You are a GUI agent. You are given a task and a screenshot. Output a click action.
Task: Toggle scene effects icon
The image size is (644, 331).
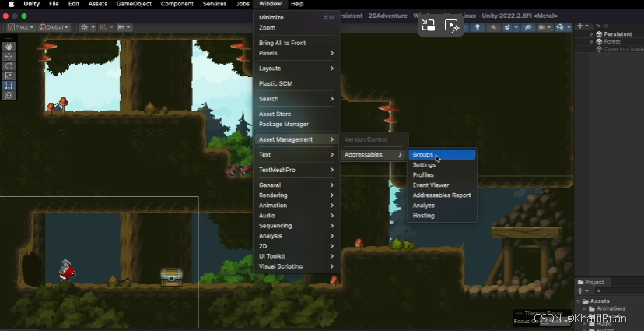508,27
